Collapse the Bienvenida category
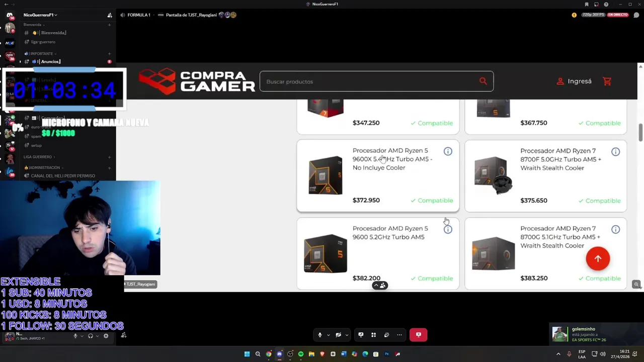The height and width of the screenshot is (362, 644). pyautogui.click(x=34, y=25)
